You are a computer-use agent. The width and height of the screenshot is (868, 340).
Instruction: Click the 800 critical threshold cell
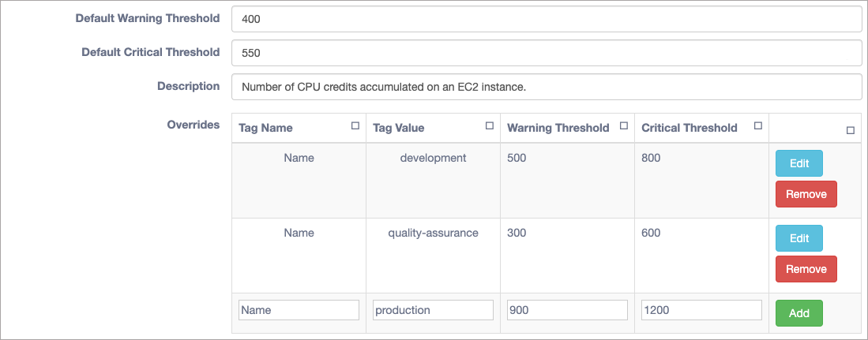(701, 180)
